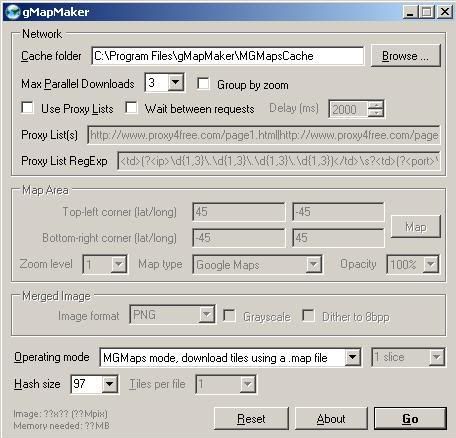This screenshot has width=456, height=438.
Task: Enable the Group by zoom checkbox
Action: pyautogui.click(x=203, y=83)
